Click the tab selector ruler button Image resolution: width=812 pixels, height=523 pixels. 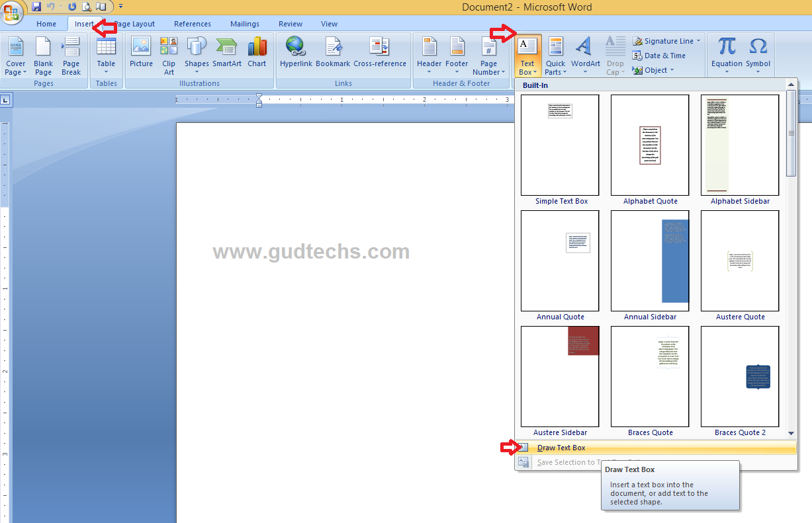coord(5,100)
